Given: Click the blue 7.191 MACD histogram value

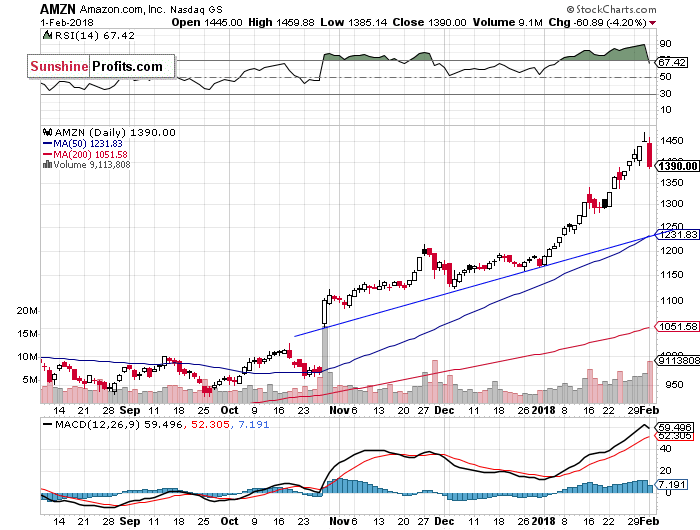Looking at the screenshot, I should [x=254, y=425].
